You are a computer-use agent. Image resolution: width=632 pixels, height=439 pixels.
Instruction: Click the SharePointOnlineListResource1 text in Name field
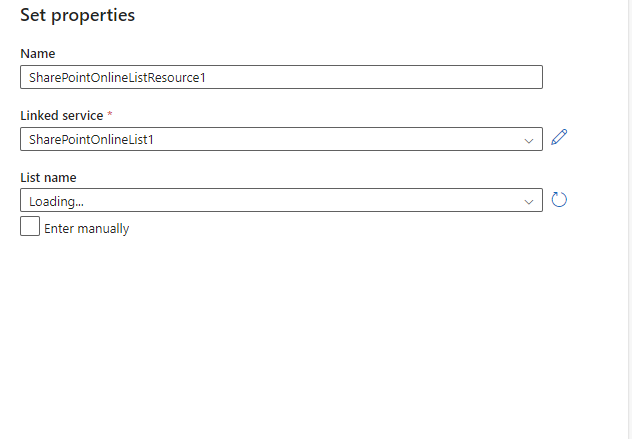tap(117, 77)
